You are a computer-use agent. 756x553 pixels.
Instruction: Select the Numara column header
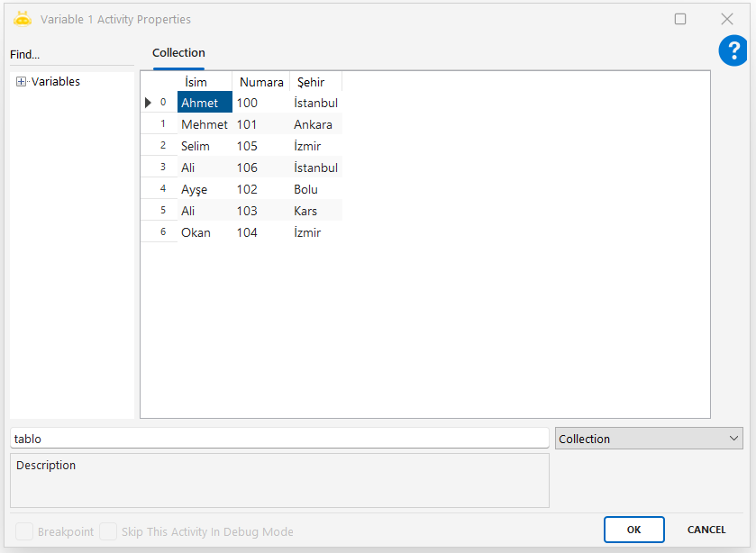click(x=260, y=82)
